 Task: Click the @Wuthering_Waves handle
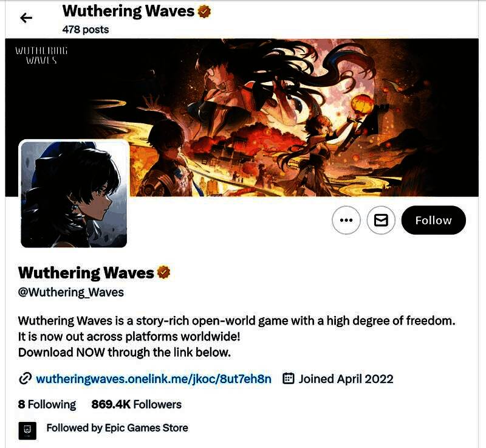coord(71,292)
